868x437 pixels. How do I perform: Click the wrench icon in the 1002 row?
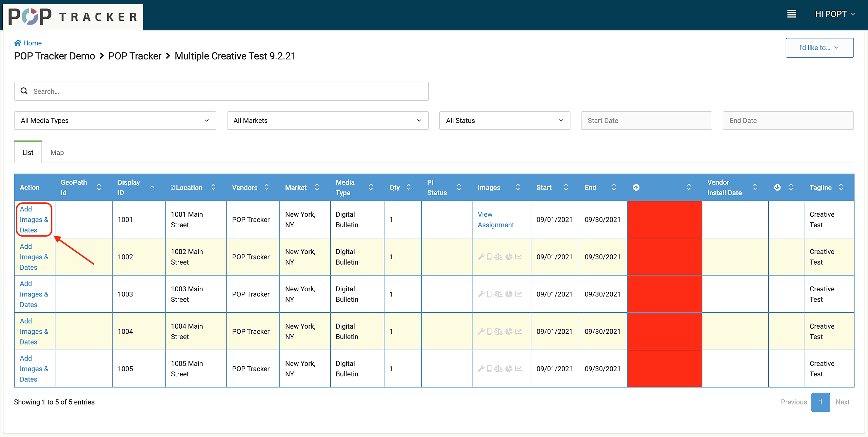(481, 257)
